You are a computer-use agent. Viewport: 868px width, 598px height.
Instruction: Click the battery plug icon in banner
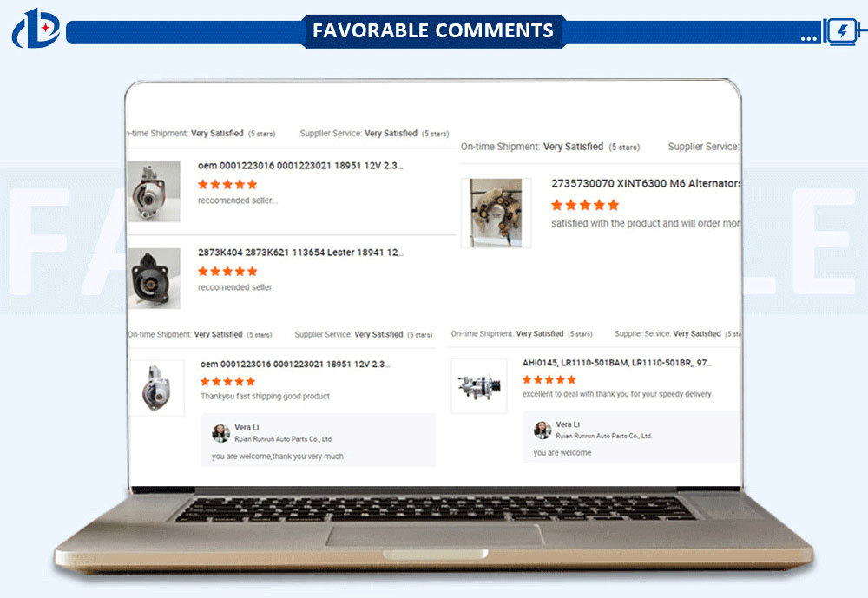845,30
